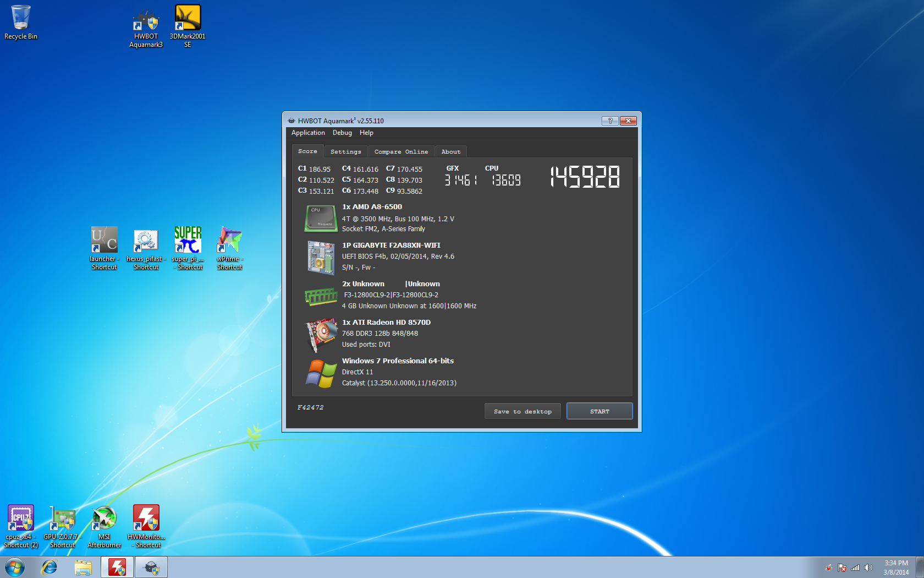Image resolution: width=924 pixels, height=578 pixels.
Task: Select the super_pi shortcut icon
Action: [188, 248]
